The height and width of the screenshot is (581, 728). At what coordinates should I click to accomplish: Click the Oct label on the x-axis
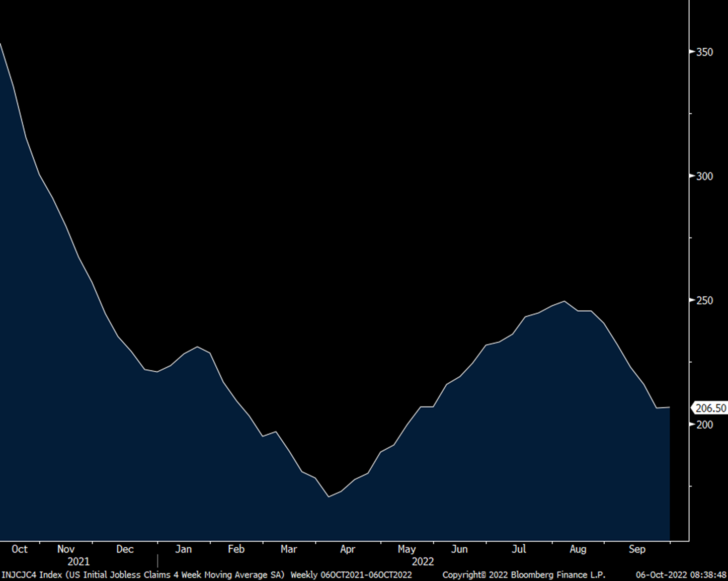(x=19, y=549)
